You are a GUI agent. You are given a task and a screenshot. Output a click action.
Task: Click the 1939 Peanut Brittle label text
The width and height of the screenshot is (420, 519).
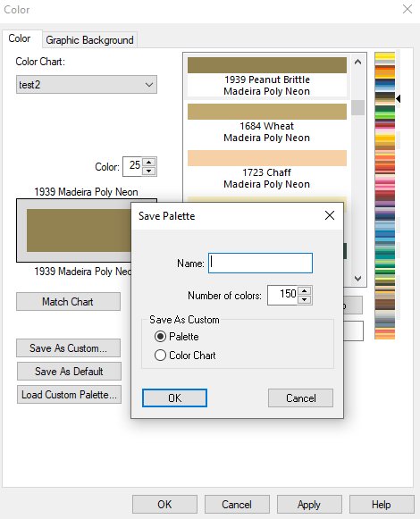point(267,80)
